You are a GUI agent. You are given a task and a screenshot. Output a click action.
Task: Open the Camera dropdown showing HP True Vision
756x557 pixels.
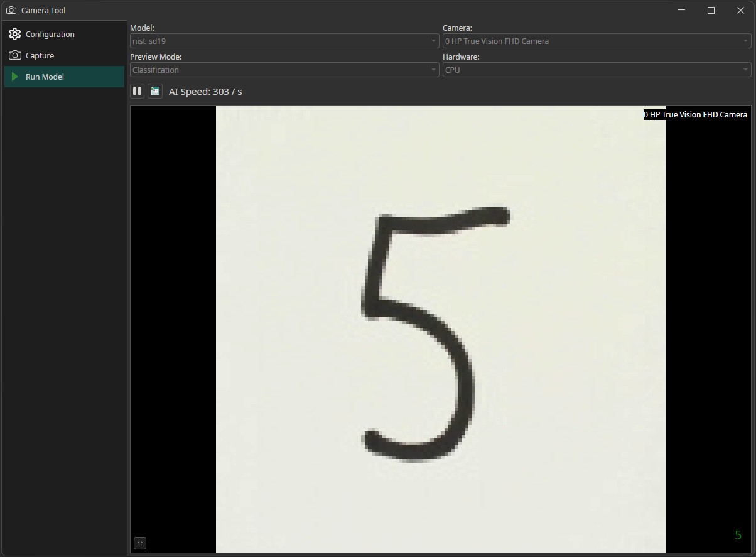(x=597, y=41)
